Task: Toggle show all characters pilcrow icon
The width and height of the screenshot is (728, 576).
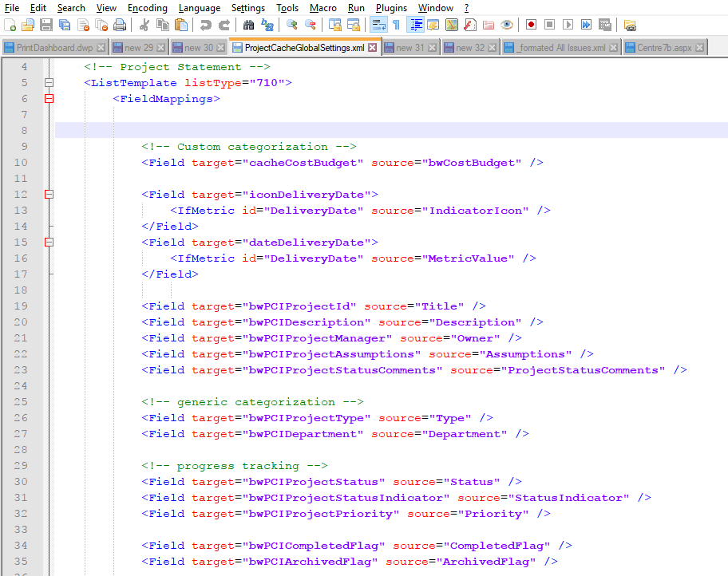Action: coord(396,25)
